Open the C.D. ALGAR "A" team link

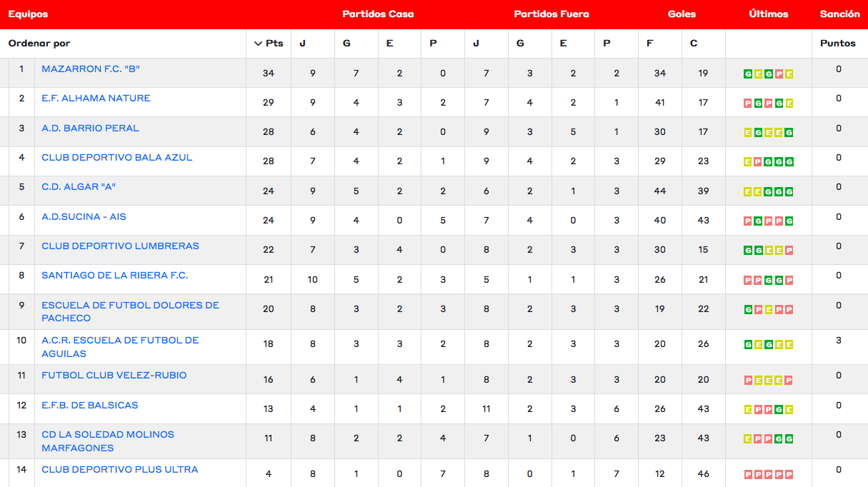point(79,187)
